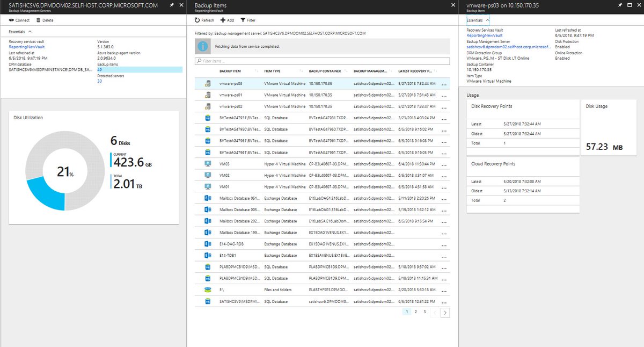This screenshot has width=644, height=347.
Task: Open the Disk Usage 57.23 MB tile
Action: tap(608, 127)
